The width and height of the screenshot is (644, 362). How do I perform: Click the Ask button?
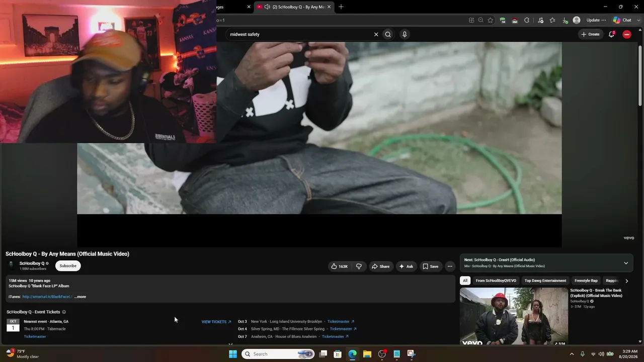(x=406, y=266)
